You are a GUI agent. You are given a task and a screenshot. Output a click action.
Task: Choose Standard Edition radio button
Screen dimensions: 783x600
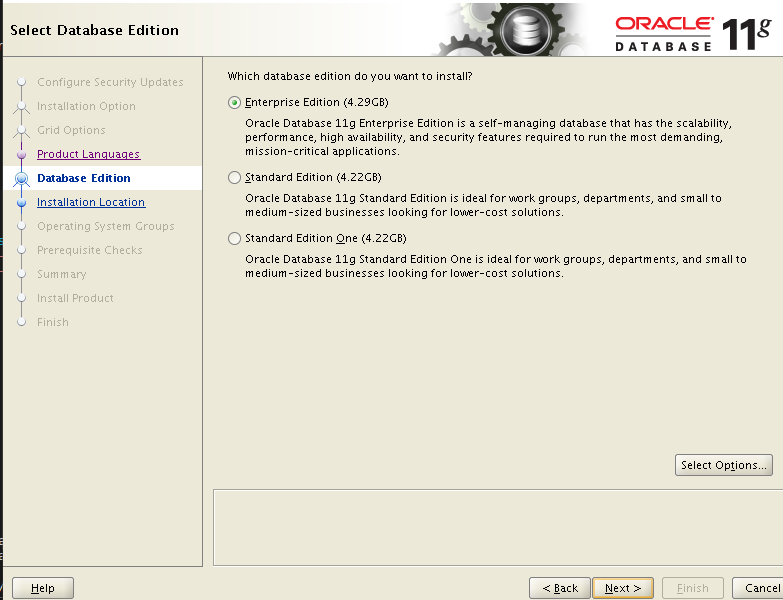point(234,177)
